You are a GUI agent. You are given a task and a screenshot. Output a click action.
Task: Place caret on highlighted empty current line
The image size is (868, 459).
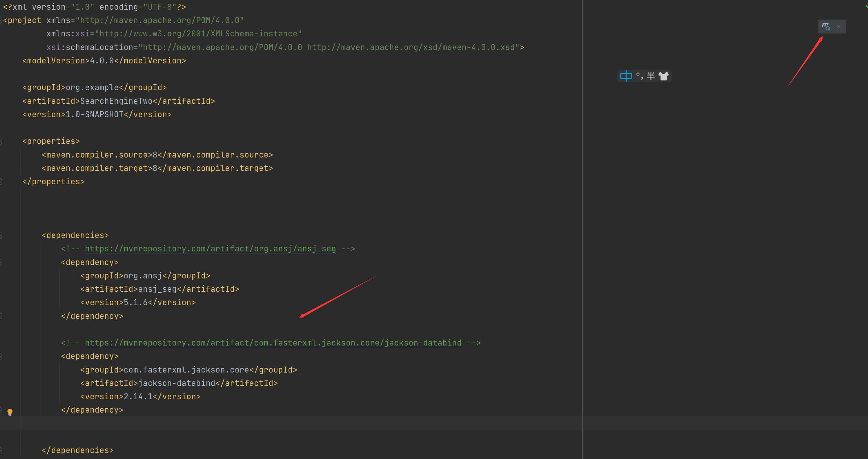(x=434, y=423)
